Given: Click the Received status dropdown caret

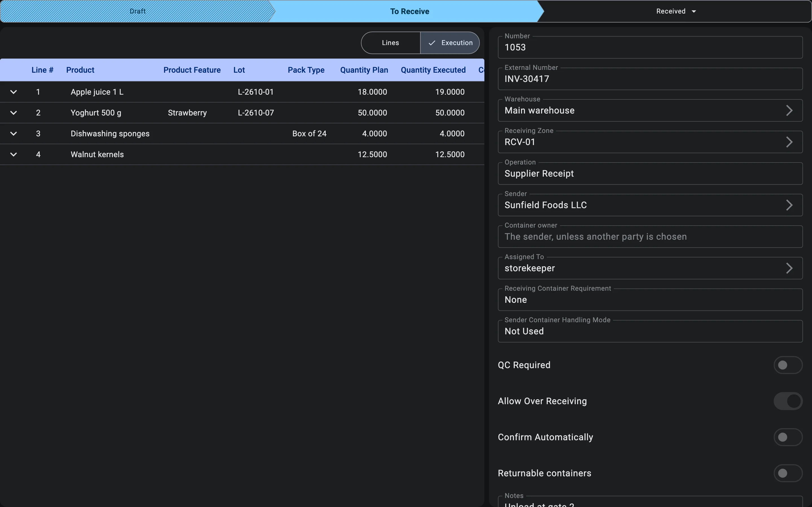Looking at the screenshot, I should tap(694, 11).
